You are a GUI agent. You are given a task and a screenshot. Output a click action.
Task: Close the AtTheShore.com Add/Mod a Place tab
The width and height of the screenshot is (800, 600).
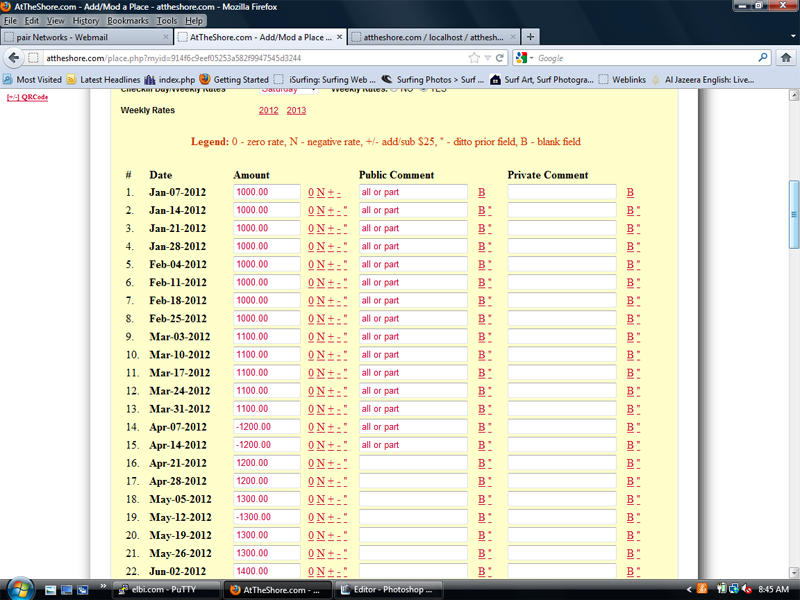[339, 37]
